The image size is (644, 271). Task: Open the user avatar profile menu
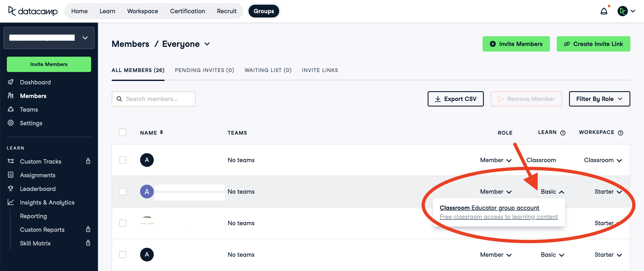pyautogui.click(x=622, y=11)
